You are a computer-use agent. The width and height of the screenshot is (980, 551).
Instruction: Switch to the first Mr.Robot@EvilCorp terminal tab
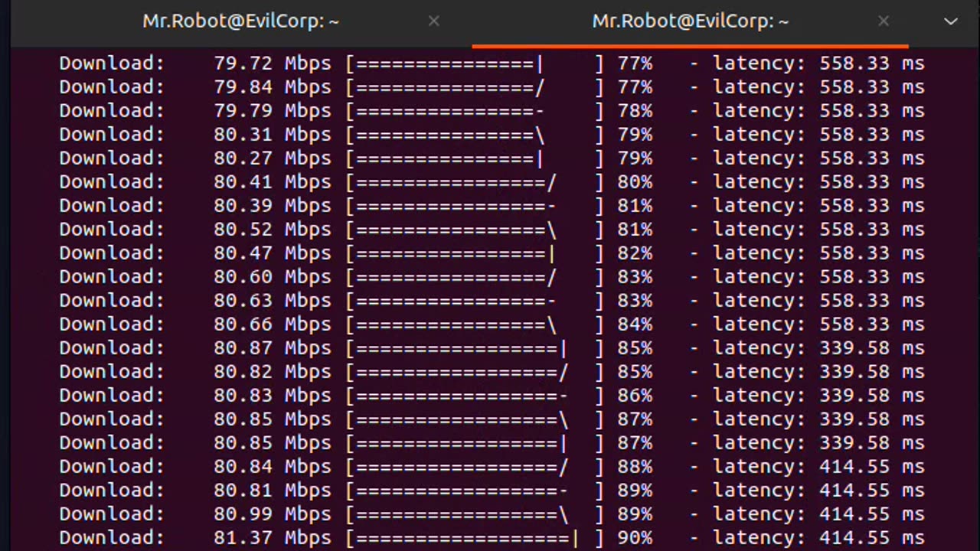[x=240, y=21]
